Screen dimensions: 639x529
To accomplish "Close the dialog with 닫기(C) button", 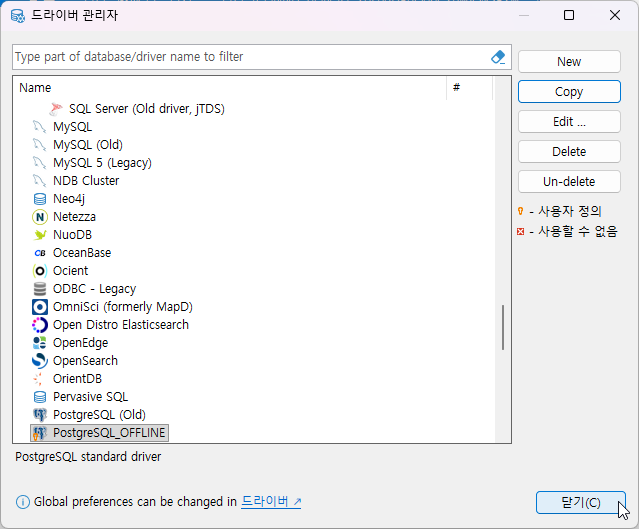I will click(580, 503).
